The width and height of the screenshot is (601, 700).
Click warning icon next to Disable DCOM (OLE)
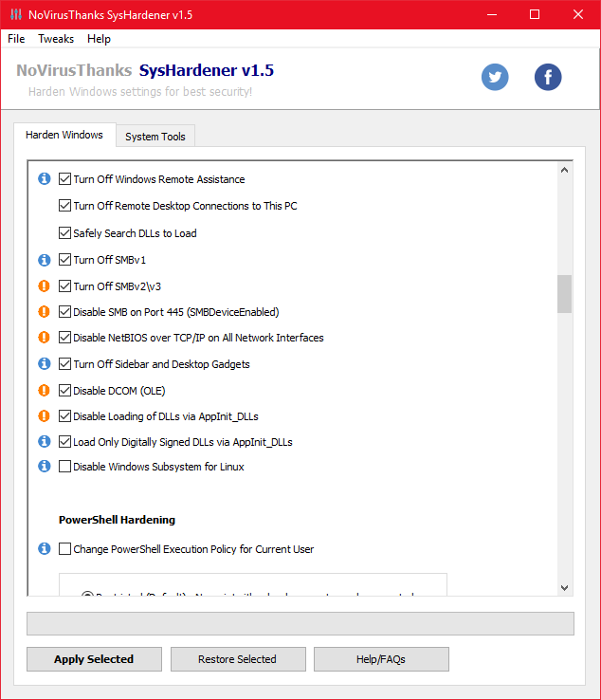tap(44, 390)
